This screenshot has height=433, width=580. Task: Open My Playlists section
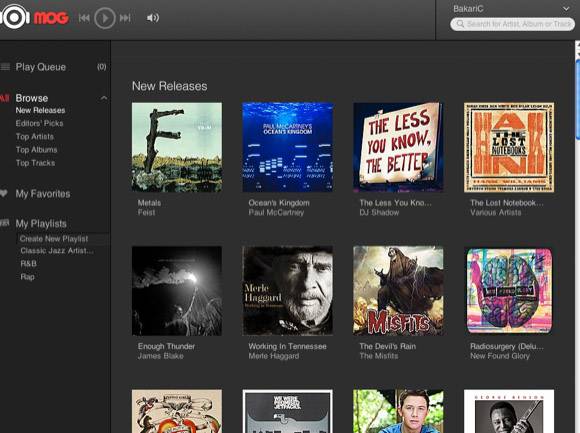point(41,224)
